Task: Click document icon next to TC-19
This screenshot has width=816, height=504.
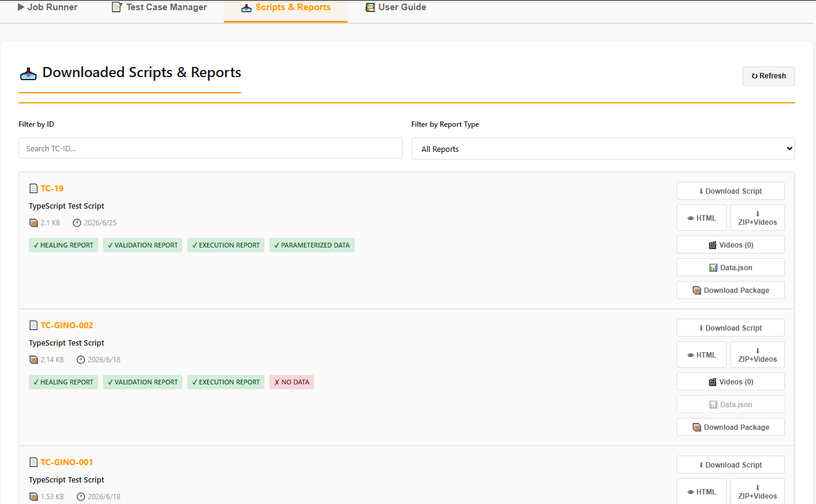Action: click(x=34, y=188)
